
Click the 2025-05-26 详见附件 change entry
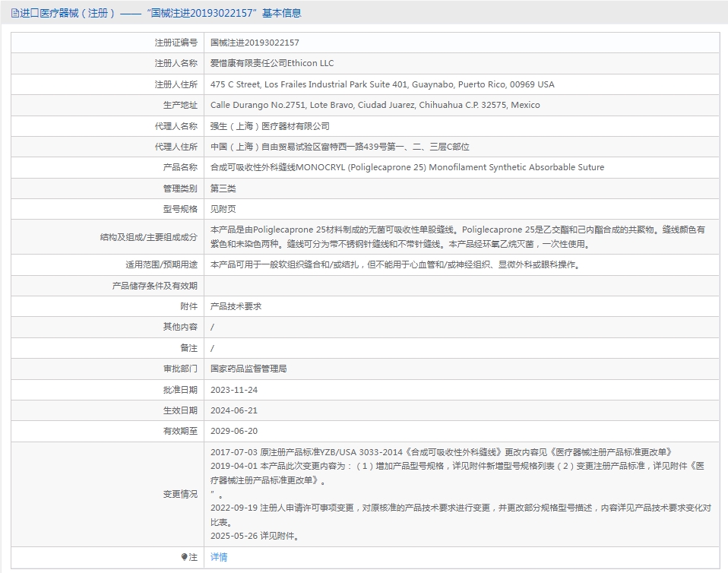point(255,536)
